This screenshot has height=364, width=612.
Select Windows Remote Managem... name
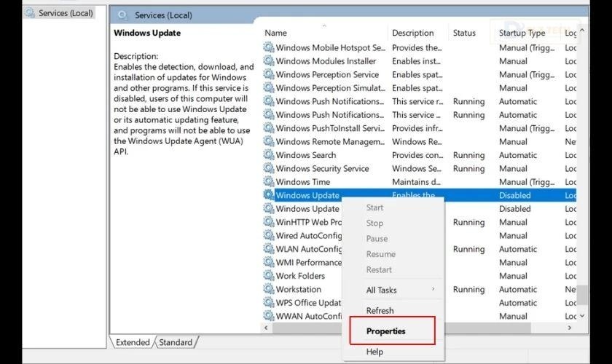[x=330, y=142]
